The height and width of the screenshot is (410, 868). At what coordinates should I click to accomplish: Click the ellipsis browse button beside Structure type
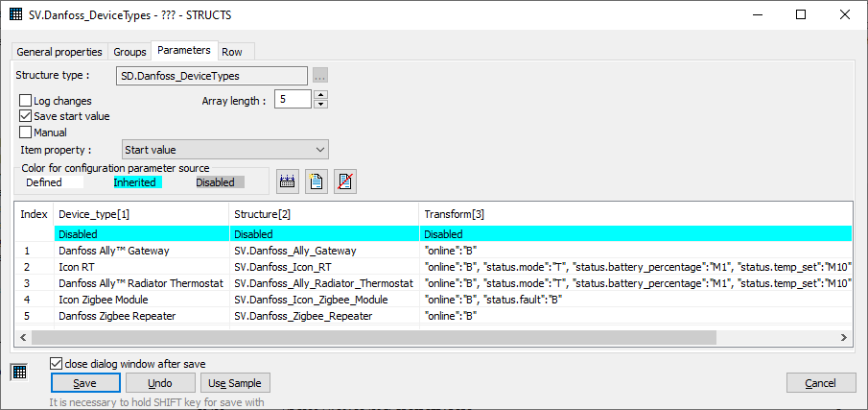(x=320, y=75)
